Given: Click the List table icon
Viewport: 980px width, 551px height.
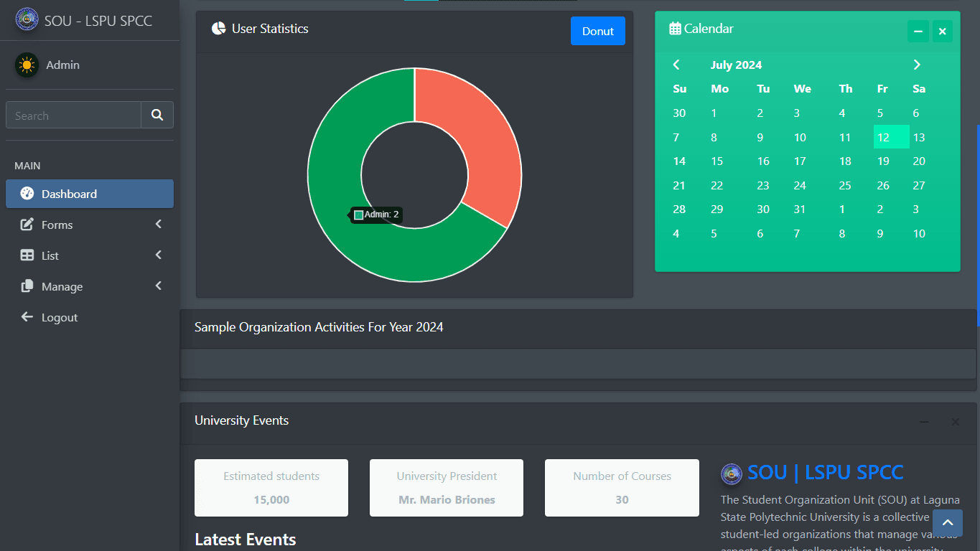Looking at the screenshot, I should (x=27, y=255).
